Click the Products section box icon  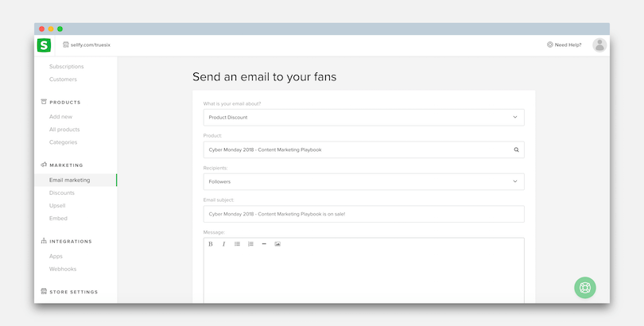[44, 102]
